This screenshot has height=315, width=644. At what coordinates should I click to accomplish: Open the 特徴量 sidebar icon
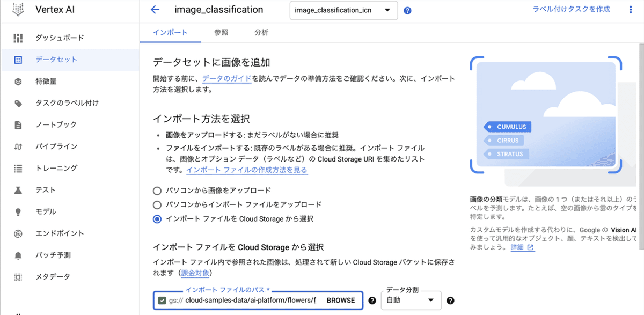click(x=18, y=82)
